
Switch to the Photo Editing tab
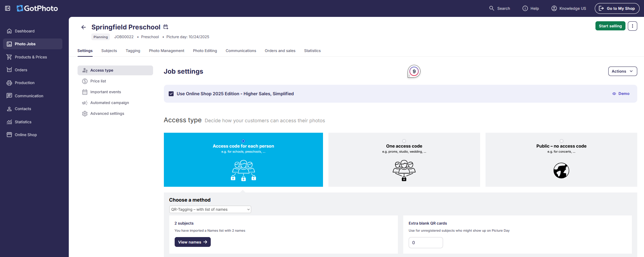click(x=205, y=51)
